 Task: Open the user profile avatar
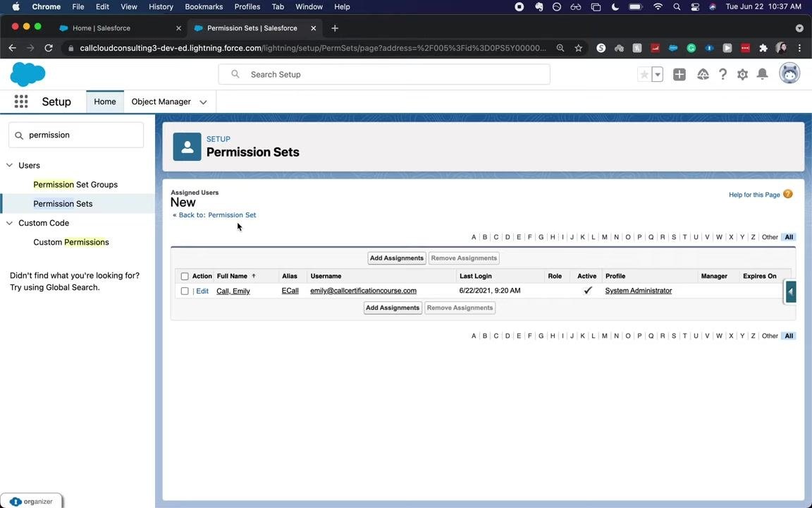789,73
